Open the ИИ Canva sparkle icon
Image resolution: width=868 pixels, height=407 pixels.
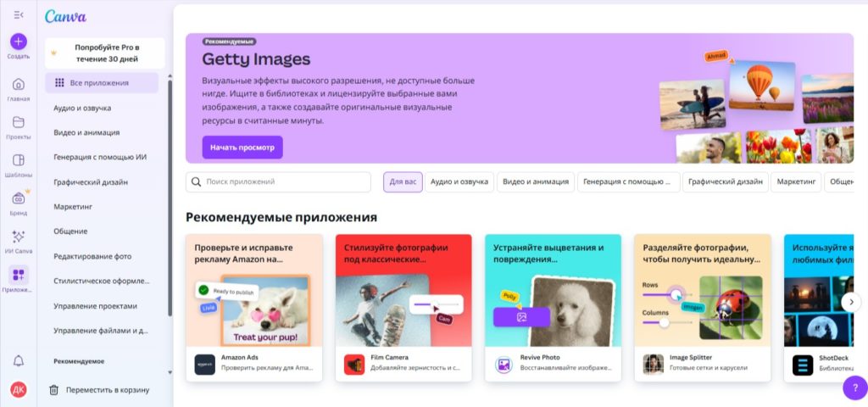coord(19,237)
